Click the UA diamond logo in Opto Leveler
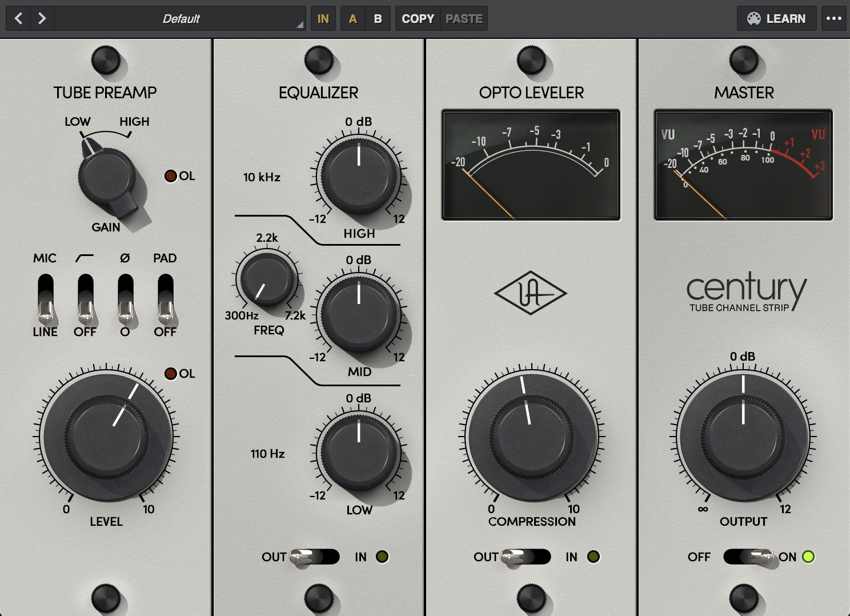The width and height of the screenshot is (850, 616). tap(531, 292)
